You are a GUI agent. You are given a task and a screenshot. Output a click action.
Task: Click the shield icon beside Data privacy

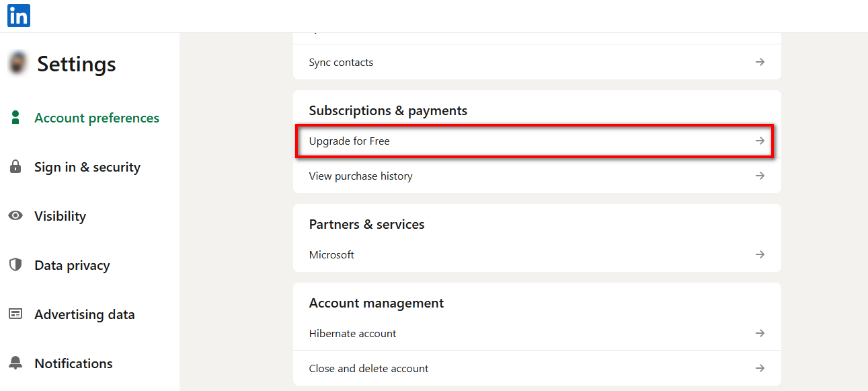[15, 264]
